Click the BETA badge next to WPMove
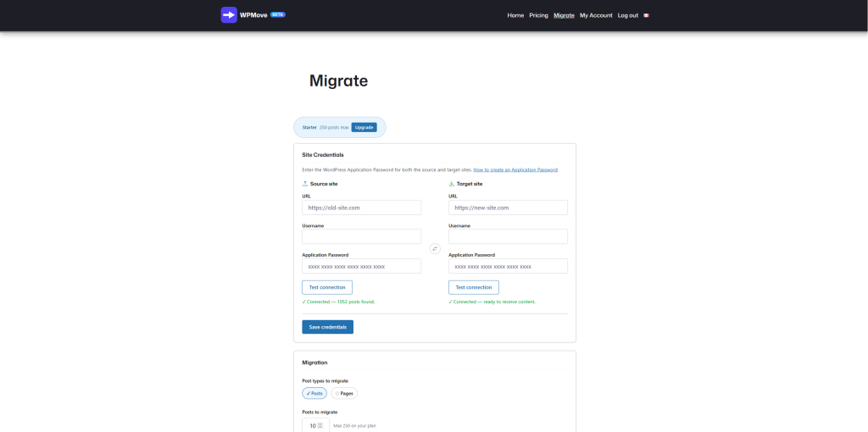Screen dimensions: 868x432 pos(278,15)
